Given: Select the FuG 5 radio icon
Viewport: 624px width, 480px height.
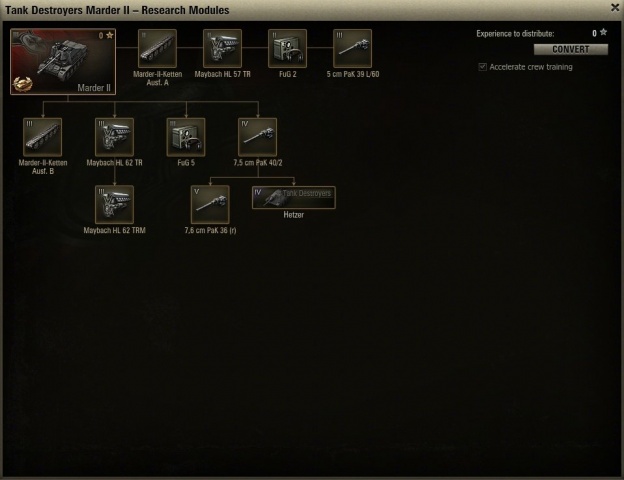Looking at the screenshot, I should 186,137.
